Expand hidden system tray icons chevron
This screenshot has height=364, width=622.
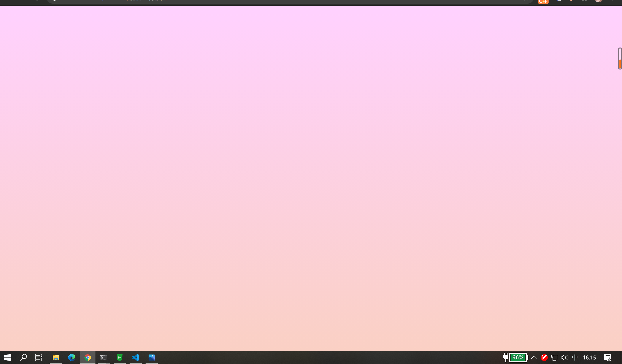click(x=534, y=357)
